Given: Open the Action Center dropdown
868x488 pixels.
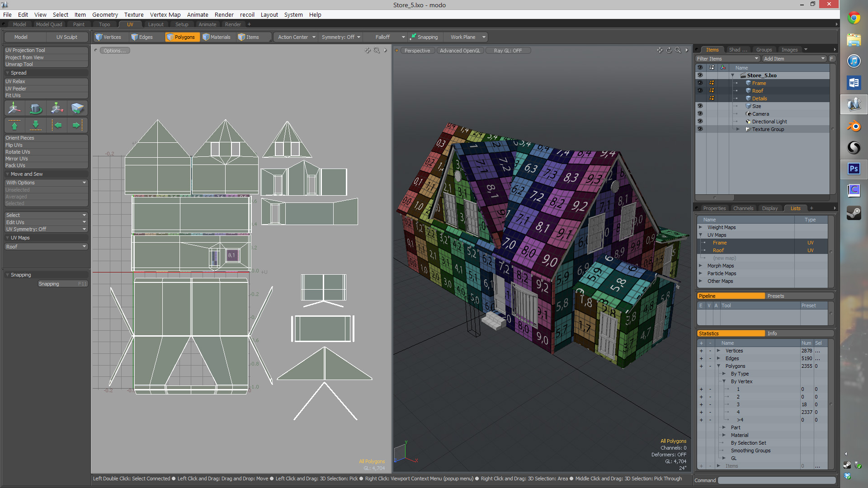Looking at the screenshot, I should coord(296,37).
